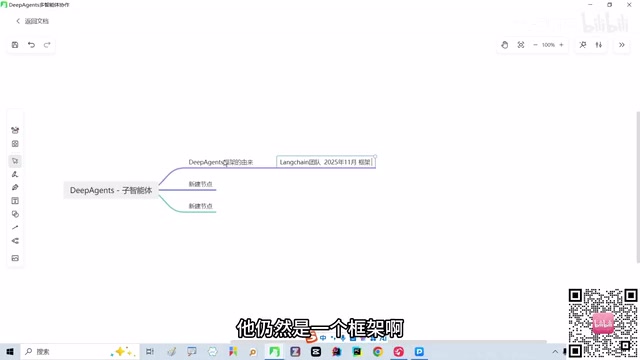Image resolution: width=640 pixels, height=360 pixels.
Task: Open the CapCut icon in taskbar
Action: (x=316, y=351)
